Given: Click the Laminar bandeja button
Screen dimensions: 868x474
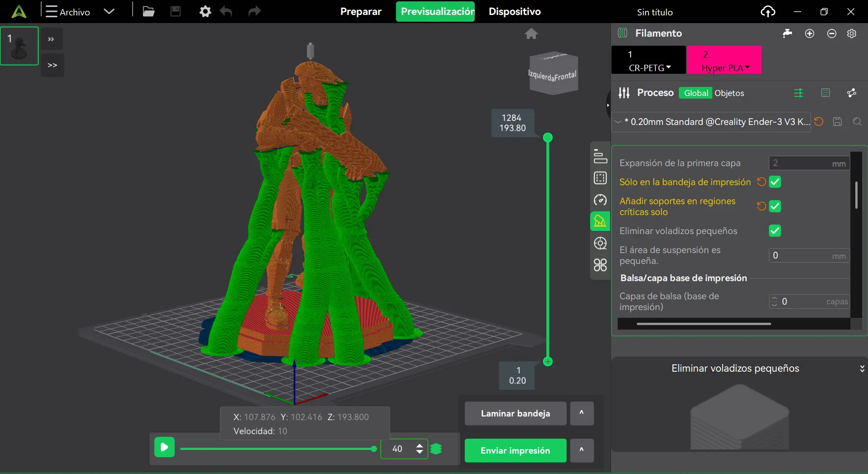Looking at the screenshot, I should point(515,413).
